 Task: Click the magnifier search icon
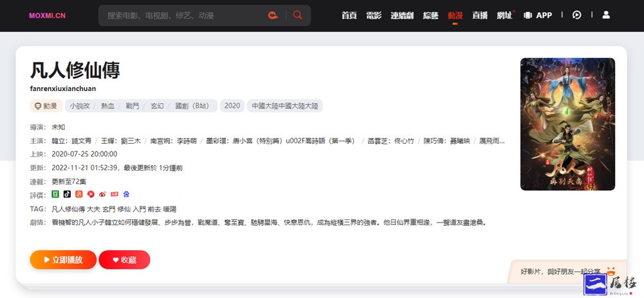click(x=298, y=15)
